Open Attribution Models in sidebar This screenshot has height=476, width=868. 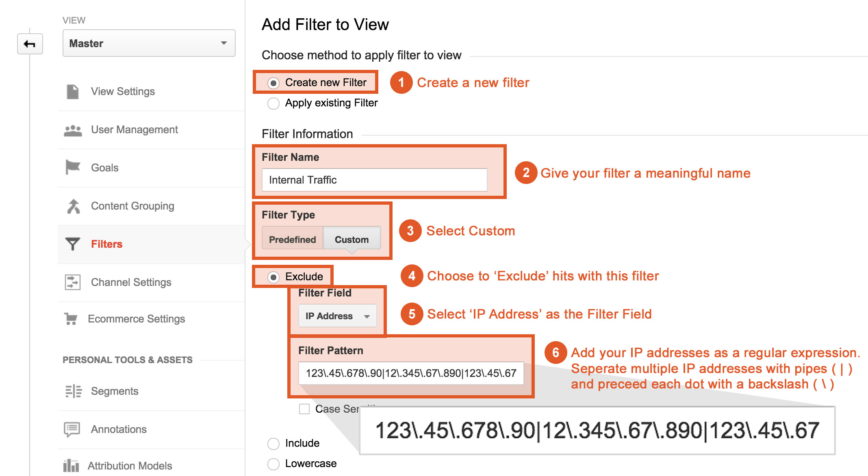click(x=130, y=466)
